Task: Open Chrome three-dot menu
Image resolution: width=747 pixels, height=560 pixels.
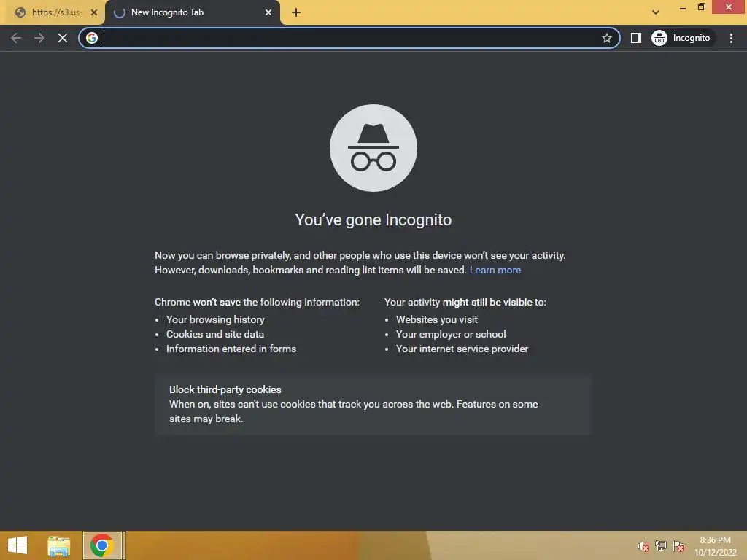Action: pyautogui.click(x=731, y=38)
